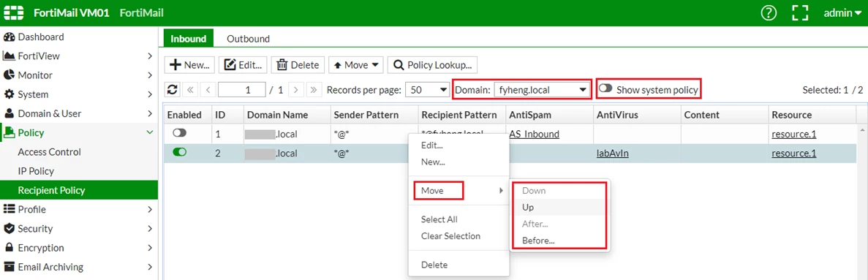This screenshot has width=868, height=280.
Task: Open Records per page dropdown
Action: pos(427,90)
